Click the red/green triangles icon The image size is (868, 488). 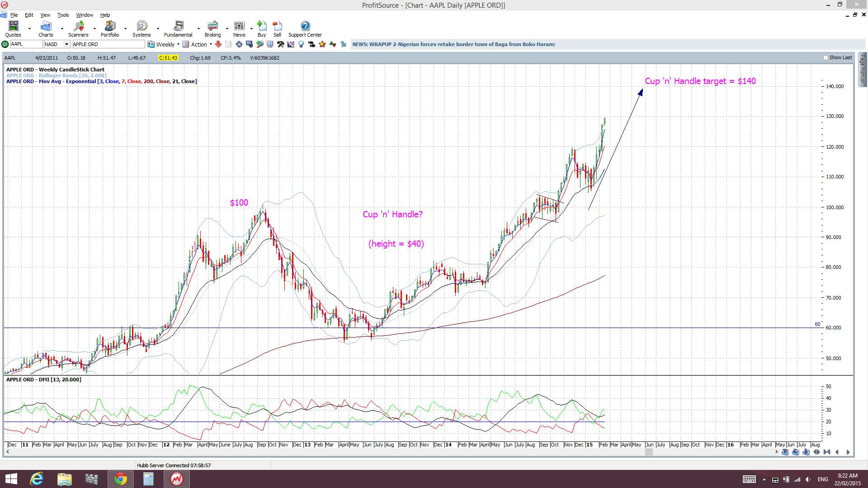point(333,44)
